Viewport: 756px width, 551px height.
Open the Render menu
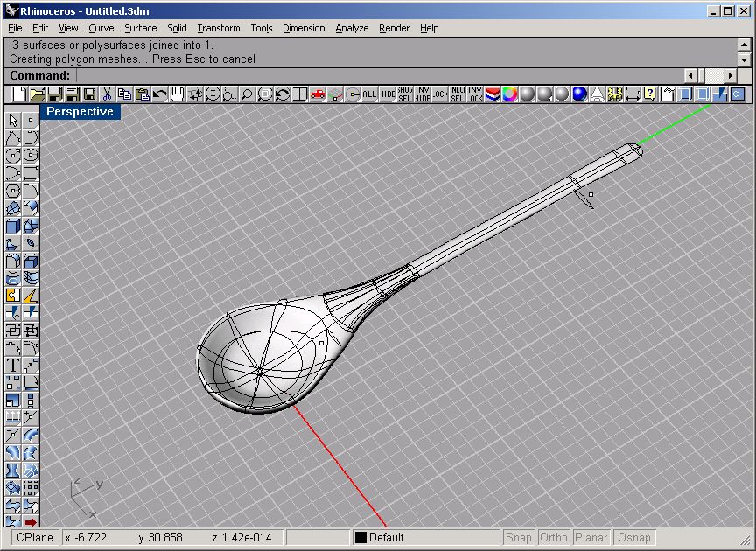(394, 28)
